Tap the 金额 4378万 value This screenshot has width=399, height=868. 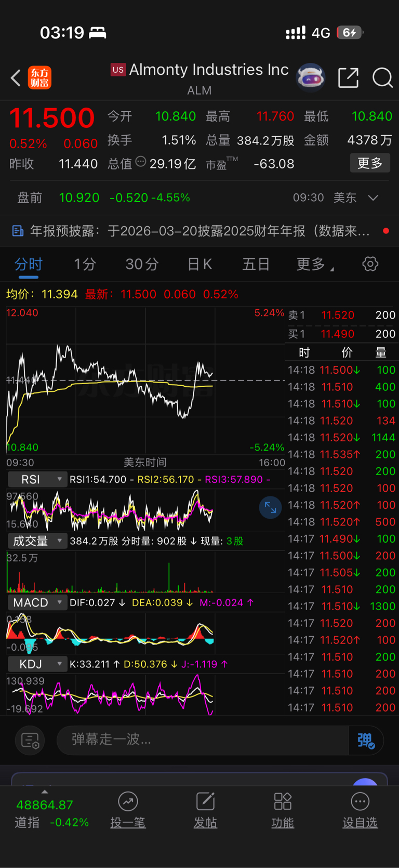(x=370, y=140)
